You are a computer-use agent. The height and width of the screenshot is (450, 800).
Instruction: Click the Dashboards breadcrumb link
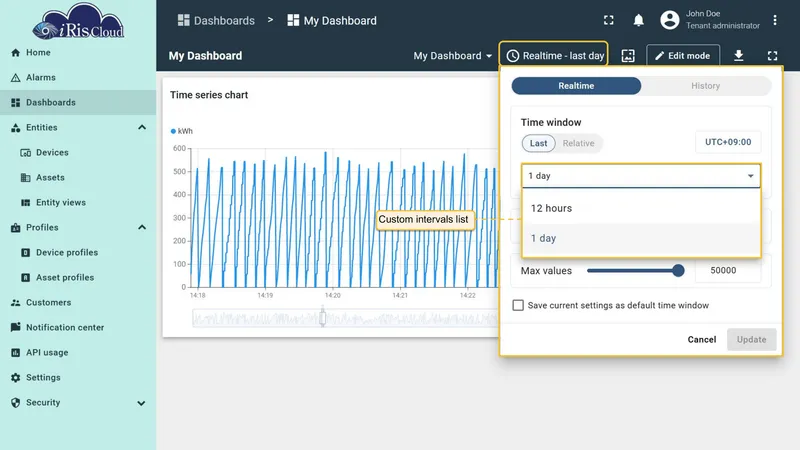pos(216,20)
